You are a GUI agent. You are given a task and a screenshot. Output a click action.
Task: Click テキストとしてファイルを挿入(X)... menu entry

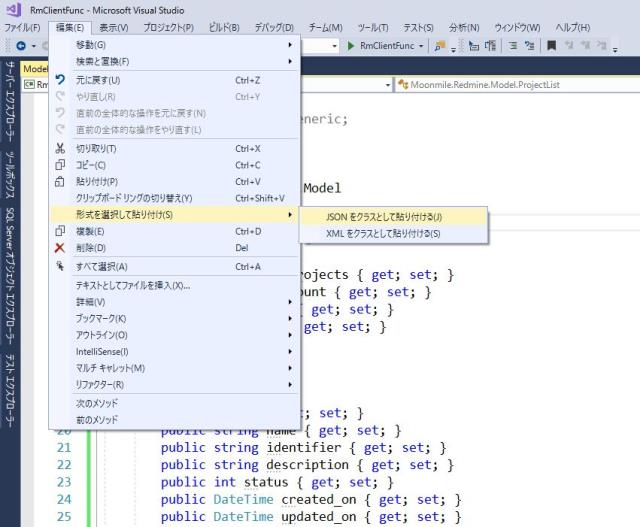click(x=132, y=285)
